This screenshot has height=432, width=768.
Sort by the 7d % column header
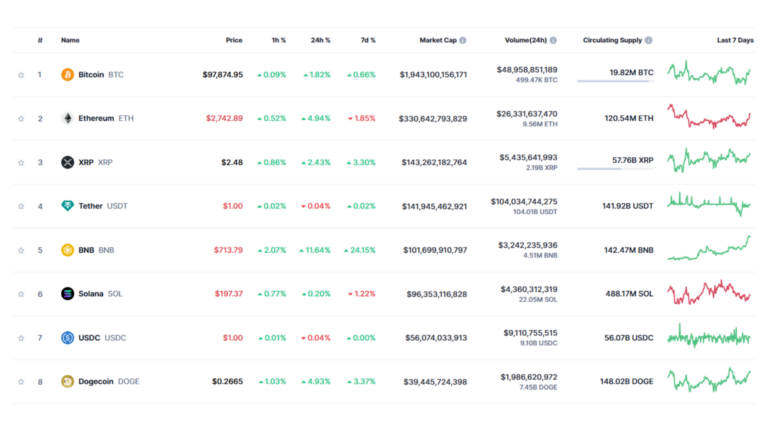tap(367, 41)
